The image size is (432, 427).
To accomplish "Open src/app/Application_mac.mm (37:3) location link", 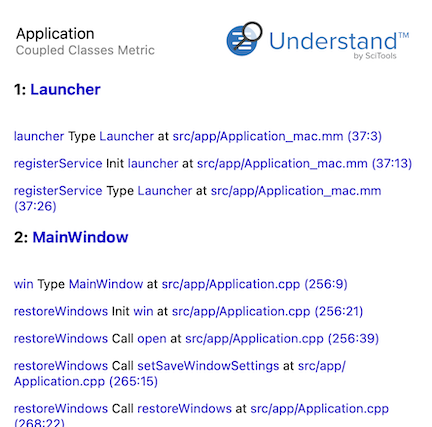I will pos(277,136).
